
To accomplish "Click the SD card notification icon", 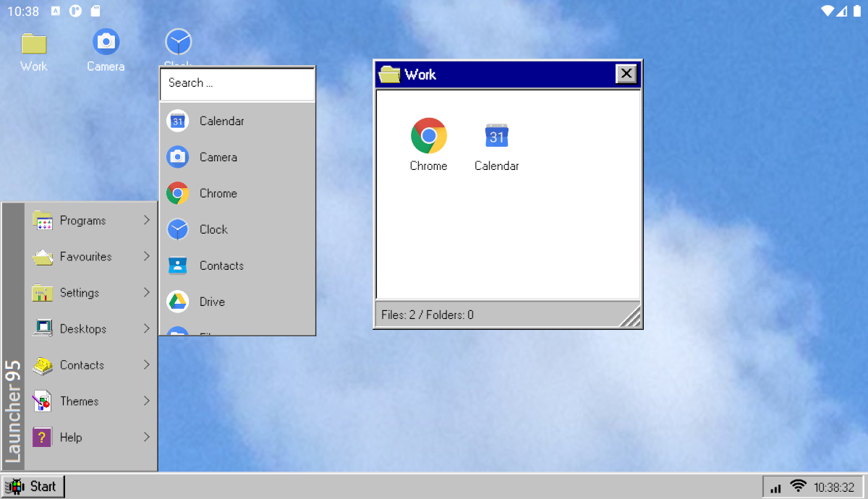I will (x=96, y=11).
